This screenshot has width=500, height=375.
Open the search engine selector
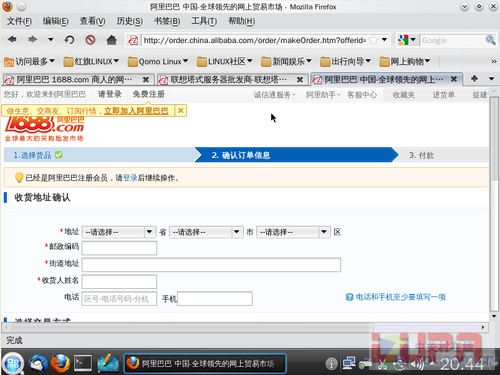(x=407, y=40)
